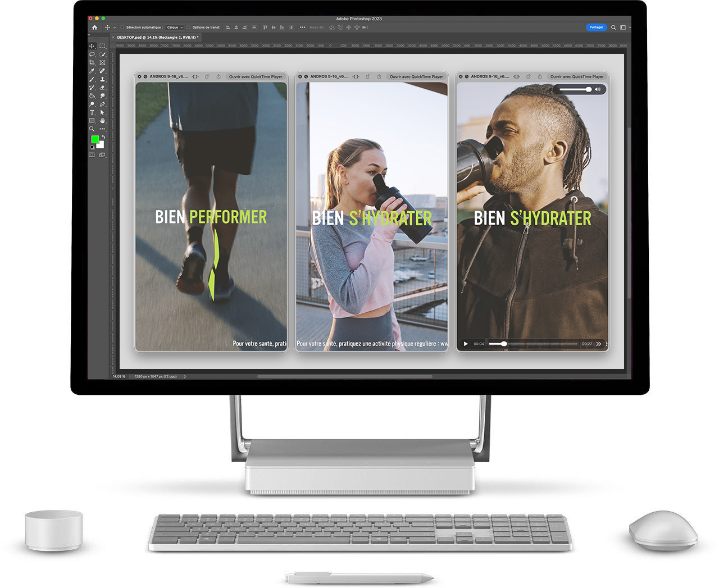The width and height of the screenshot is (719, 588).
Task: Click the green foreground color swatch
Action: 95,139
